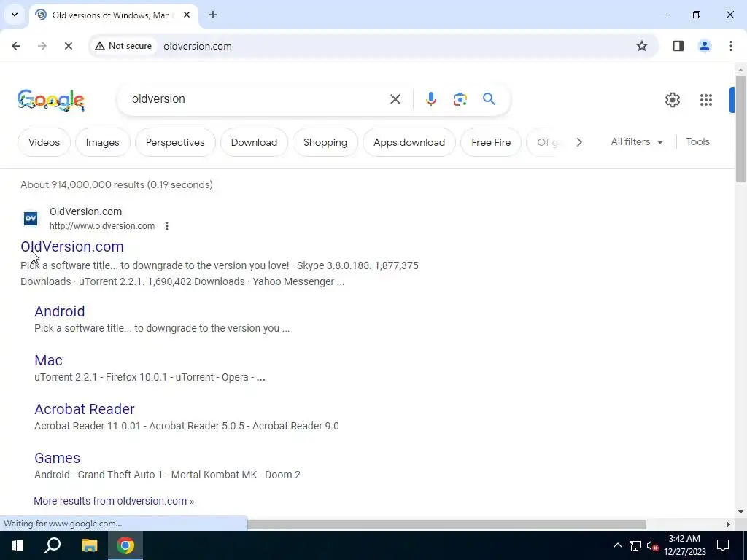
Task: Open the search Tools button
Action: coord(697,142)
